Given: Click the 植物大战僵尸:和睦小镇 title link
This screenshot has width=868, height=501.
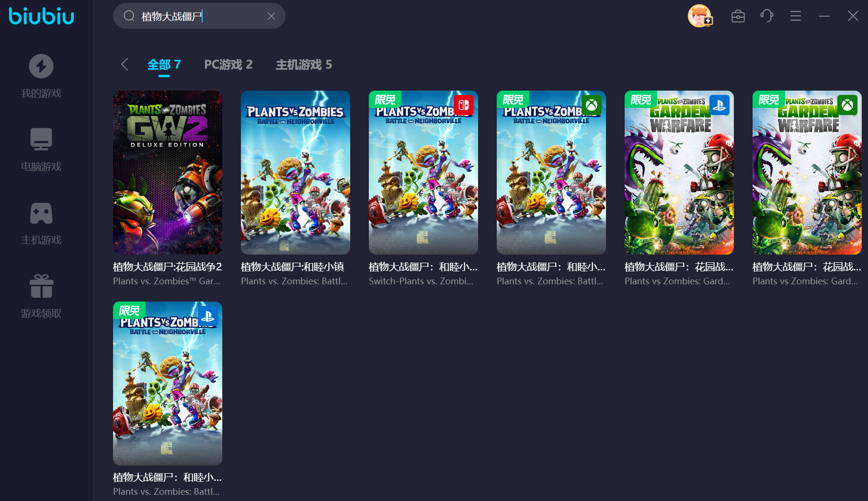Looking at the screenshot, I should tap(292, 267).
